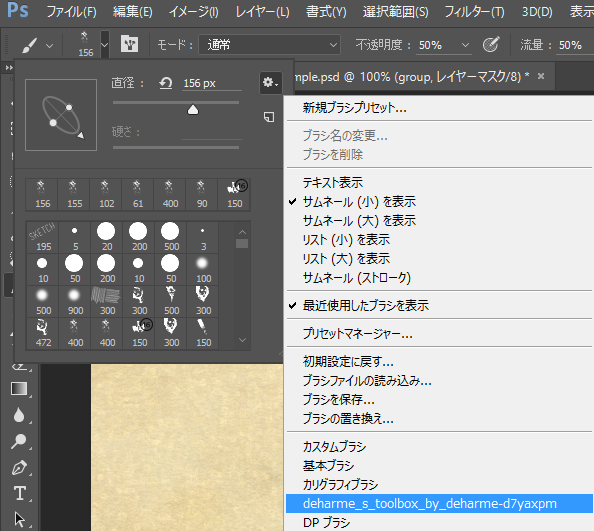Enable pressure for opacity icon
594x531 pixels.
click(491, 45)
